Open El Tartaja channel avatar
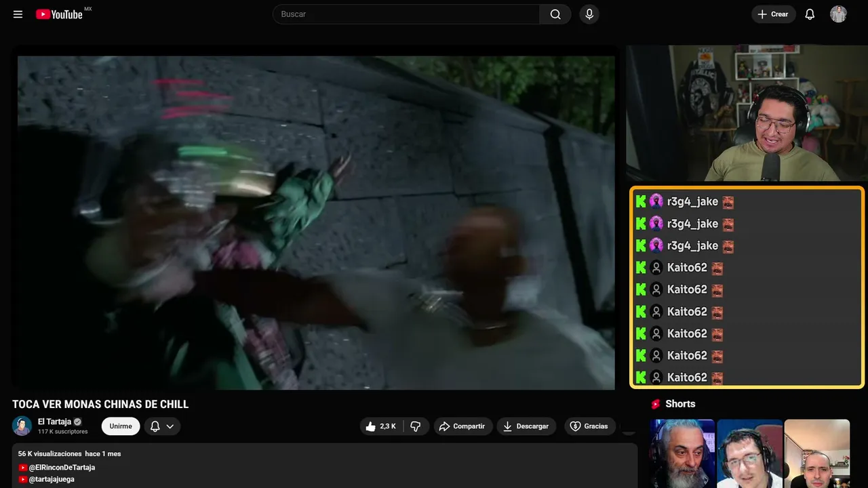The image size is (868, 488). point(22,426)
